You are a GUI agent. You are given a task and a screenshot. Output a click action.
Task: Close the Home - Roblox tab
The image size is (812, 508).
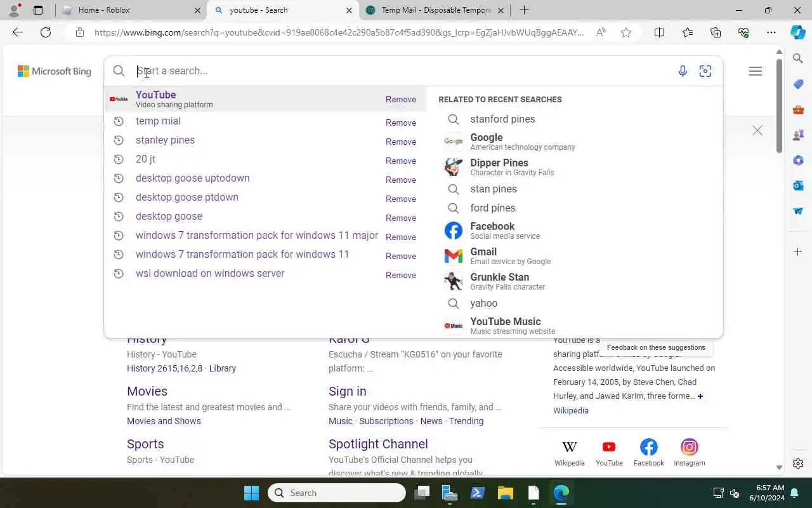(x=197, y=10)
